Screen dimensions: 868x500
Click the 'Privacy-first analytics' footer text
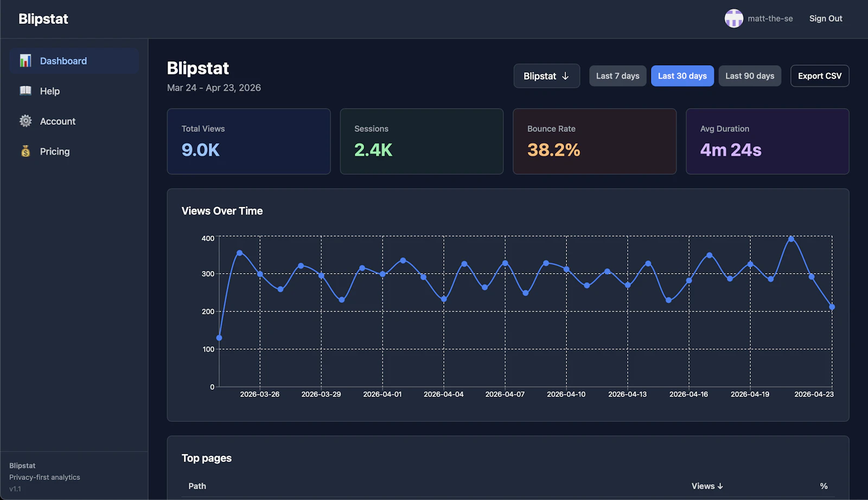pyautogui.click(x=44, y=477)
